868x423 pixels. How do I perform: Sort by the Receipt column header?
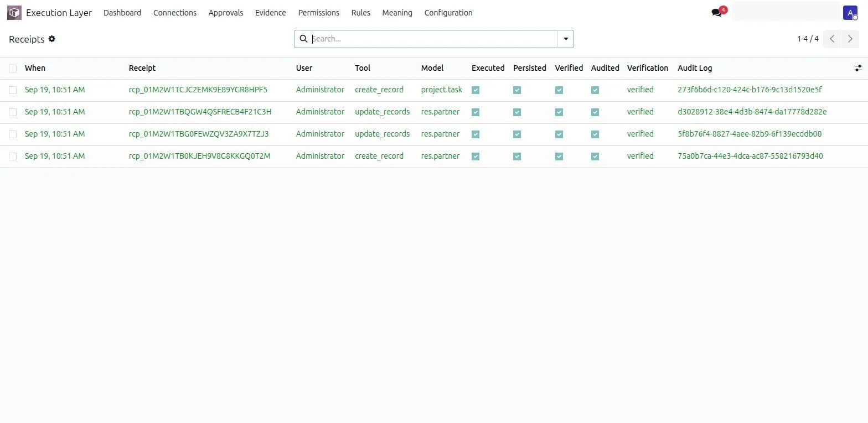point(142,68)
